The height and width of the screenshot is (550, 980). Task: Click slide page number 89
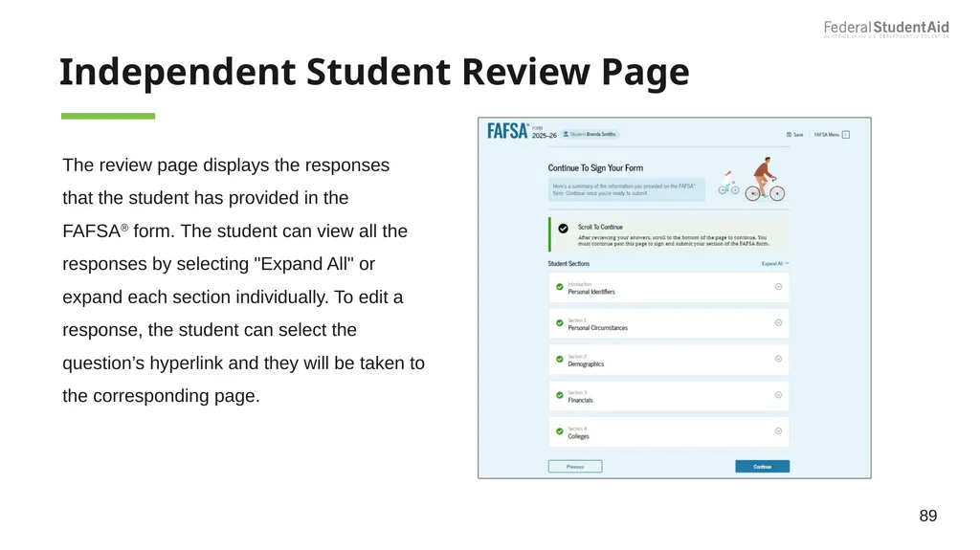tap(928, 516)
